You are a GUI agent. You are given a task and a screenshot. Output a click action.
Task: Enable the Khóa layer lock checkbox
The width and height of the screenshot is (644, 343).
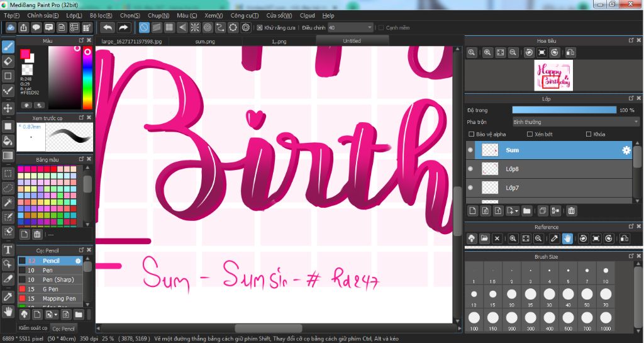(589, 134)
